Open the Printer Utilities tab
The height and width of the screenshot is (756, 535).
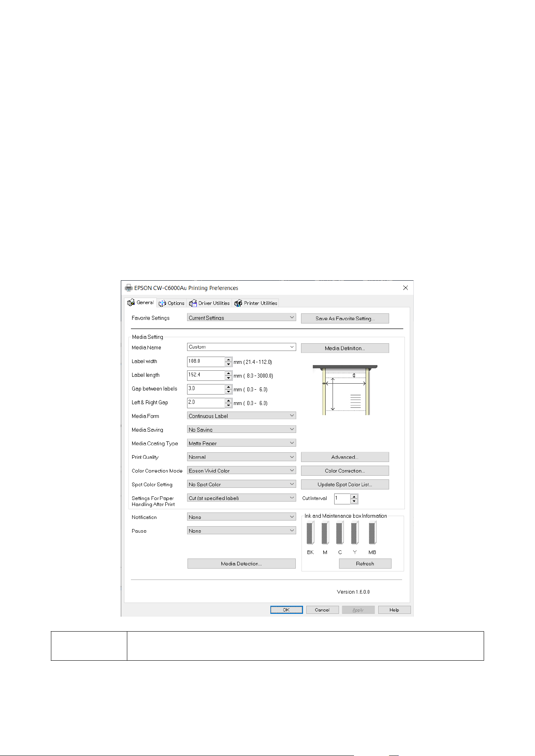point(256,303)
